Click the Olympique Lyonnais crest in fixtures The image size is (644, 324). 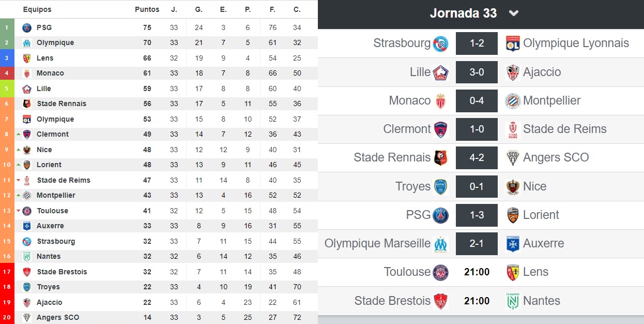point(513,43)
